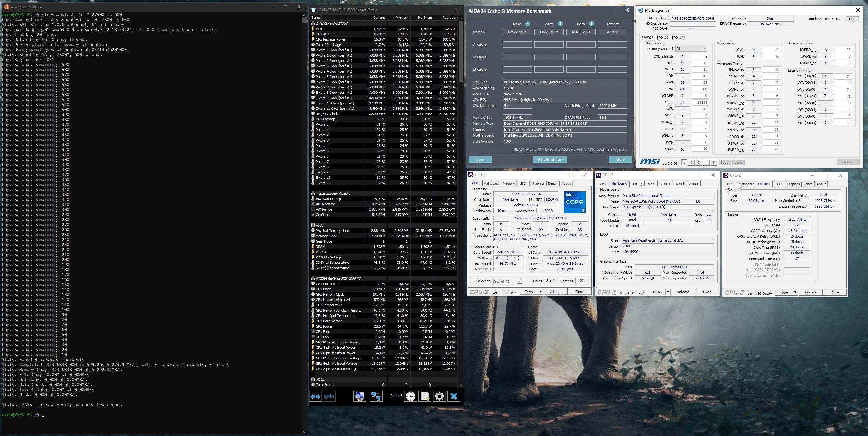Click HWiNFO collapse columns arrows icon
Screen dimensions: 868x436
pyautogui.click(x=329, y=396)
